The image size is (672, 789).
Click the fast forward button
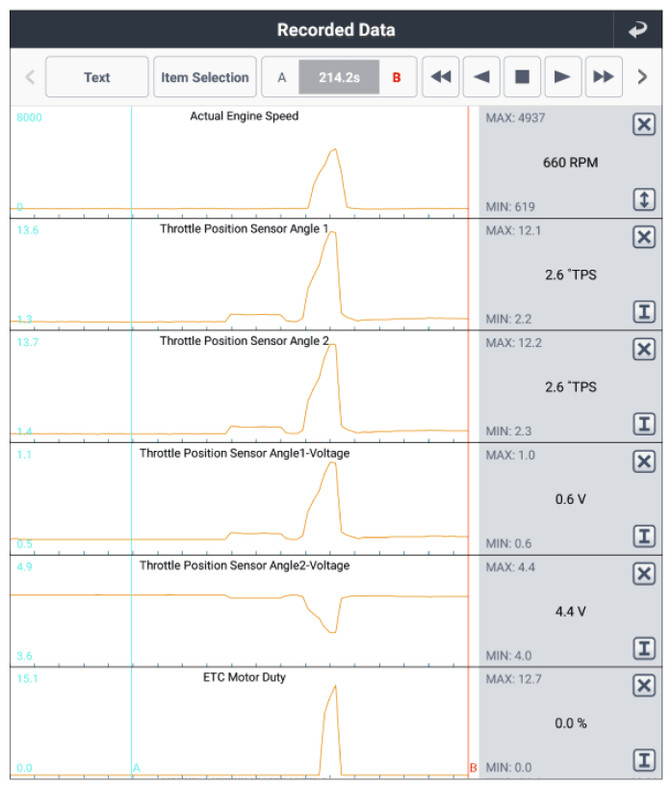pos(604,77)
